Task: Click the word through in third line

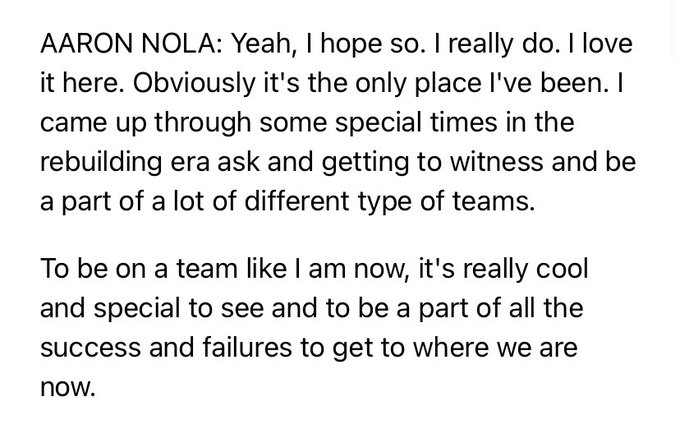Action: (203, 123)
